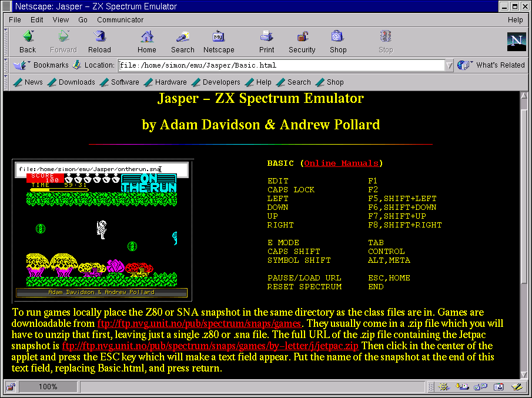Open the View menu

tap(61, 19)
